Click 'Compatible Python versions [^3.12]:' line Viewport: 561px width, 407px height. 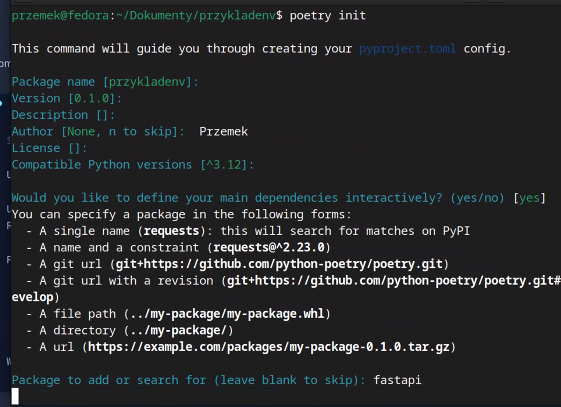[x=133, y=165]
